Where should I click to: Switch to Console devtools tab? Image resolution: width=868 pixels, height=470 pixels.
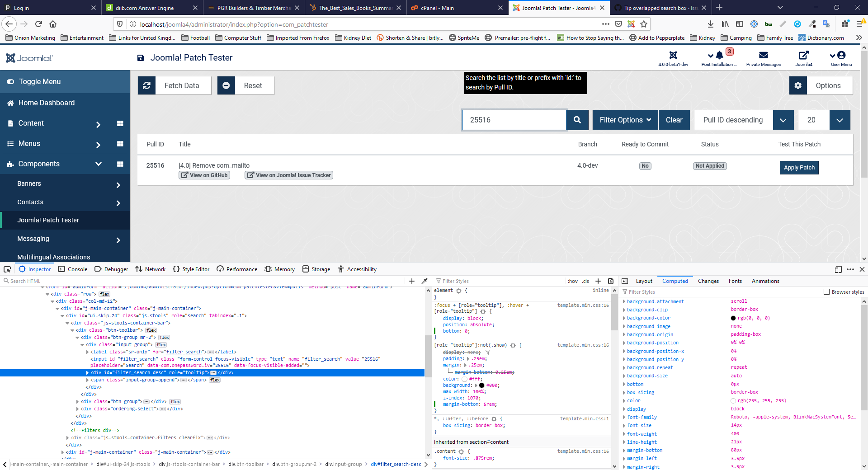click(x=73, y=269)
